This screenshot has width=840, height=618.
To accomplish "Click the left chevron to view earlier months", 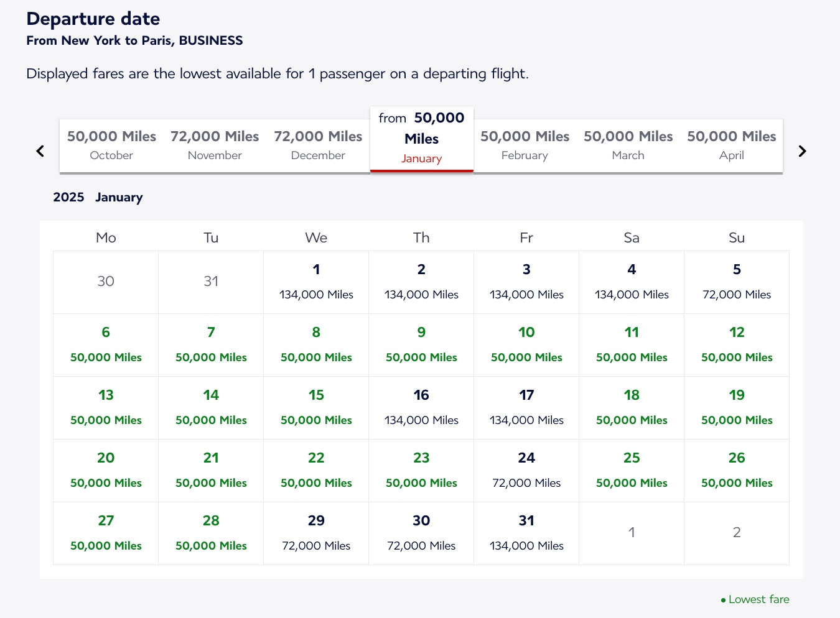I will (x=40, y=150).
